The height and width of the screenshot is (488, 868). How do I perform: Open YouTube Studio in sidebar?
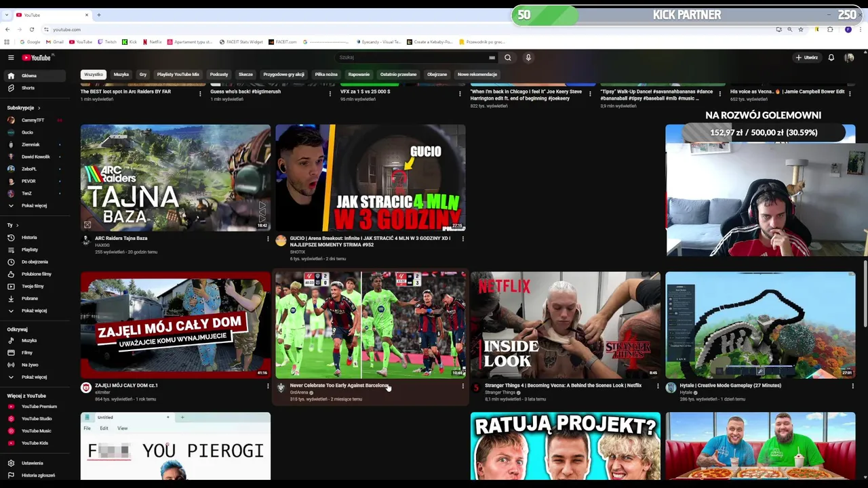pyautogui.click(x=34, y=419)
